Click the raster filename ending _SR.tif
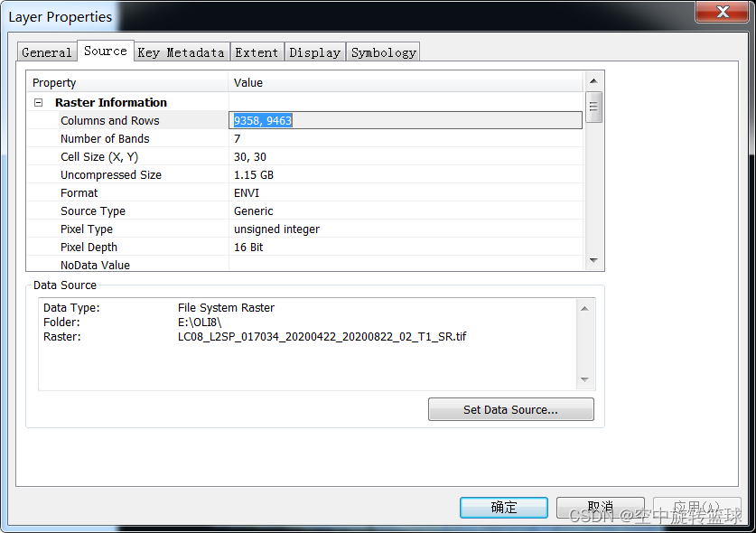 (322, 337)
